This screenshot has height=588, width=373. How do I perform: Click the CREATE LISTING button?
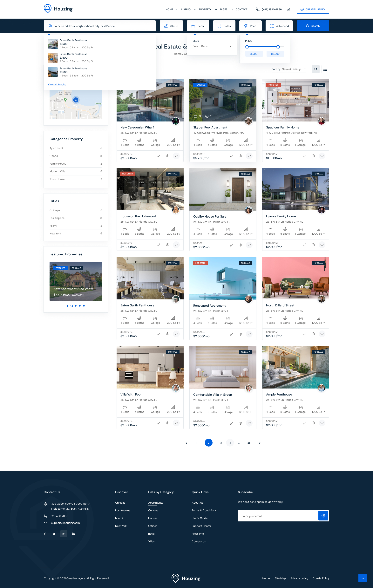(x=313, y=9)
